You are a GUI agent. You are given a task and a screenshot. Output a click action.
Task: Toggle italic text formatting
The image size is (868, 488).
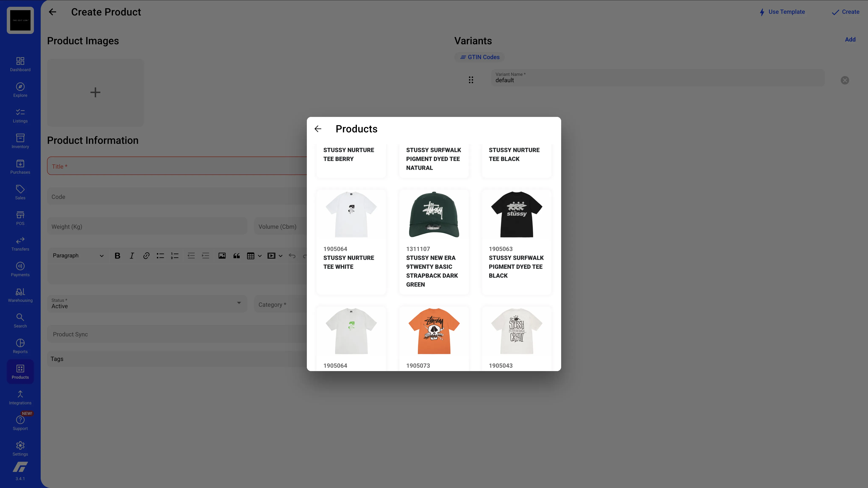[132, 256]
